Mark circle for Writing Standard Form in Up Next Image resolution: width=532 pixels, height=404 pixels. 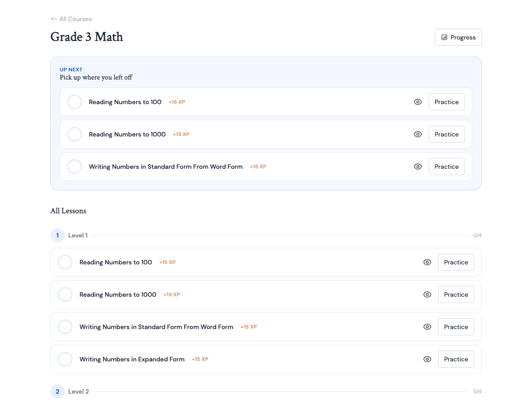pyautogui.click(x=75, y=167)
